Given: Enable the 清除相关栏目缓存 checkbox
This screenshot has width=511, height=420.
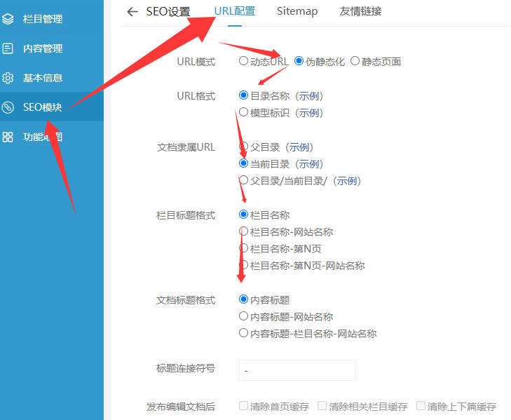Looking at the screenshot, I should (322, 406).
